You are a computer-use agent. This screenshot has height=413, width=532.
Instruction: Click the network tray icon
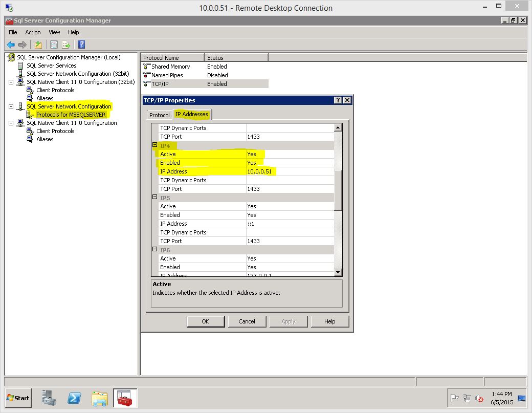(467, 398)
